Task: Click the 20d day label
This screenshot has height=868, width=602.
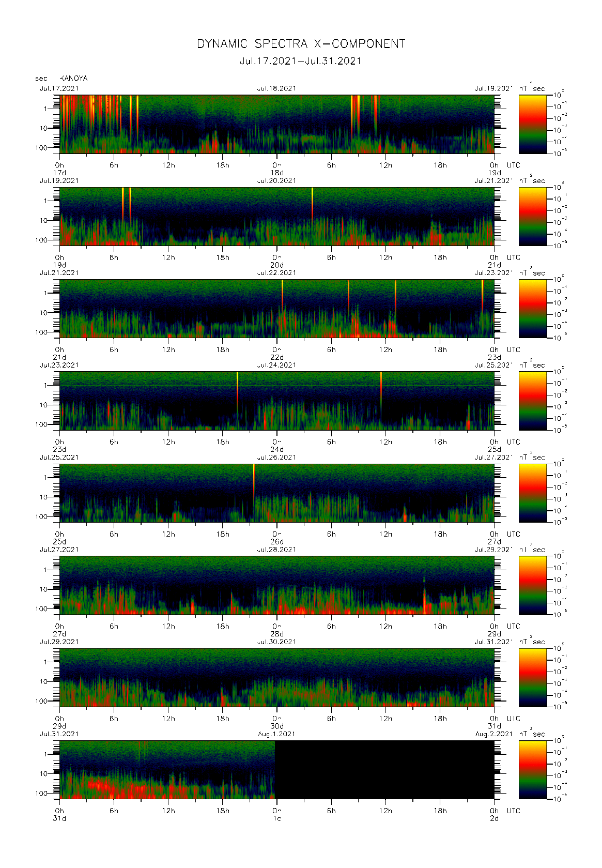Action: coord(277,265)
